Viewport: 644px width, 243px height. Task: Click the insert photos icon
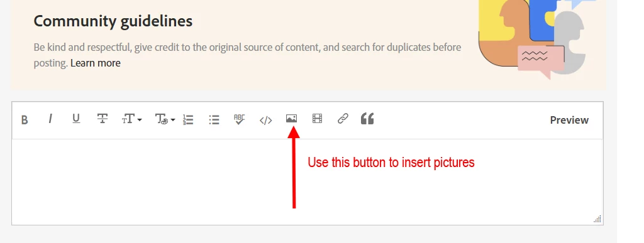click(x=291, y=119)
